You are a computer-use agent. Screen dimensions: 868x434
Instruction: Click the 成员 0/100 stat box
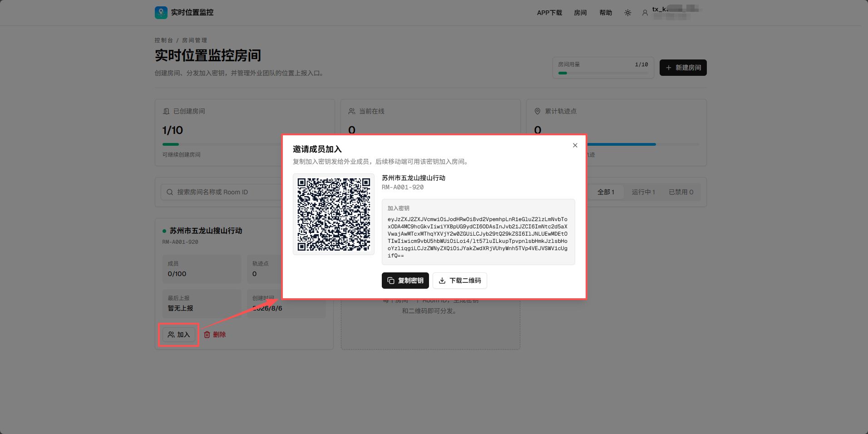202,269
